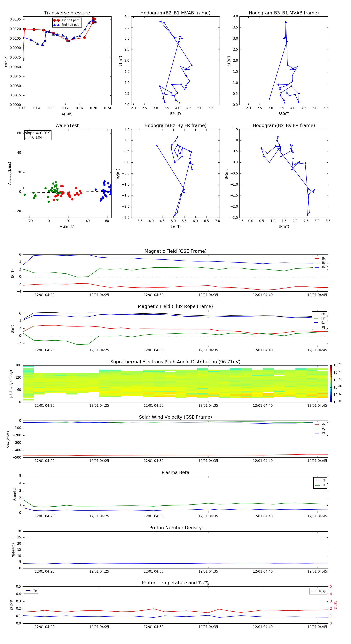Click the "Np(#/cc)" y-axis label

point(13,550)
